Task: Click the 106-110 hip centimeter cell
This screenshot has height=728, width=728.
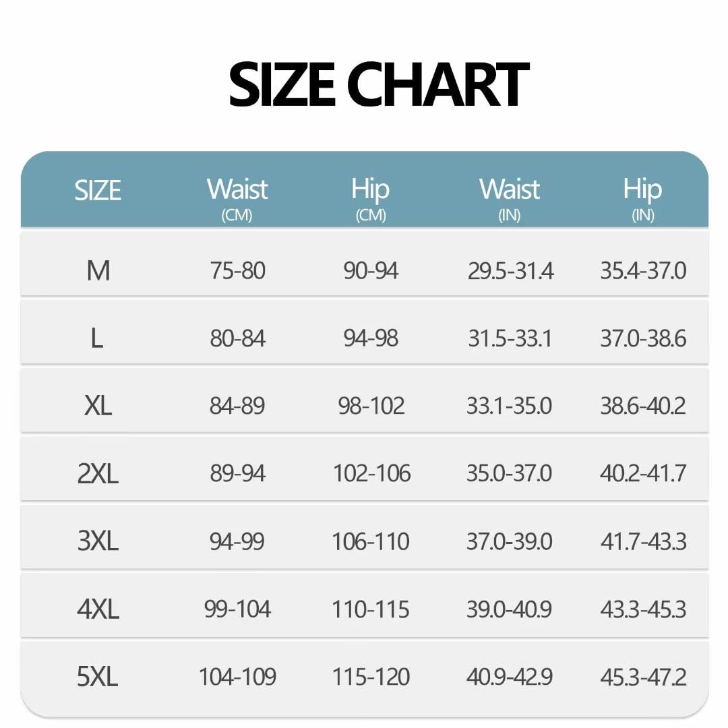Action: (x=371, y=541)
